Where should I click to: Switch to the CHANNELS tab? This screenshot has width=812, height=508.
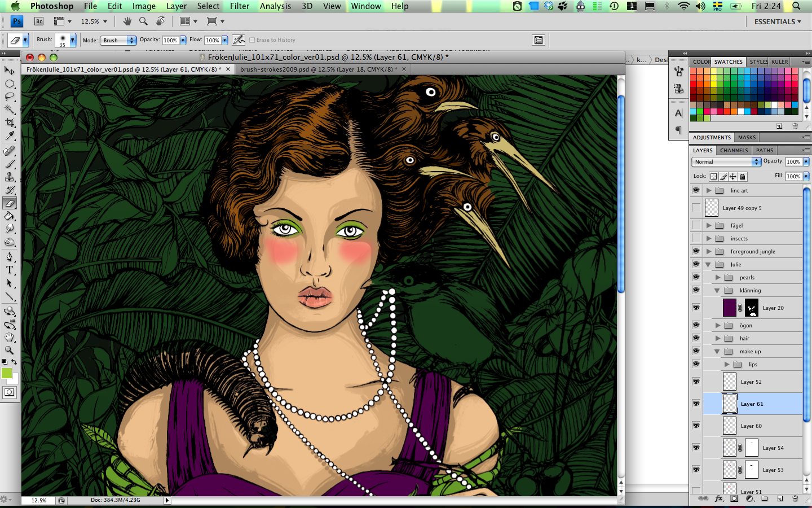734,150
